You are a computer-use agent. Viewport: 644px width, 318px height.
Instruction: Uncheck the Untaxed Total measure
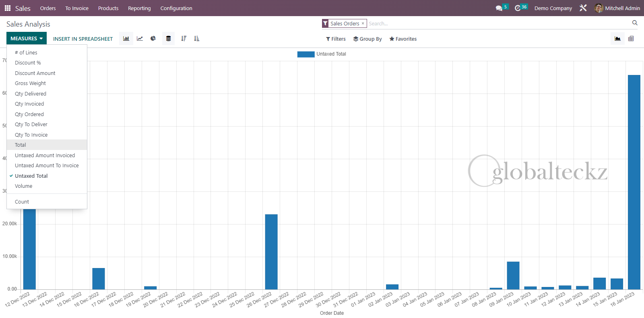tap(31, 176)
